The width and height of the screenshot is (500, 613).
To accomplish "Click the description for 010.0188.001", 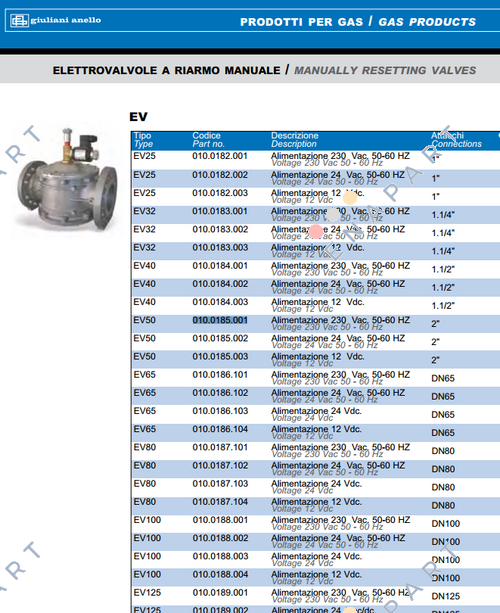I will [x=341, y=523].
